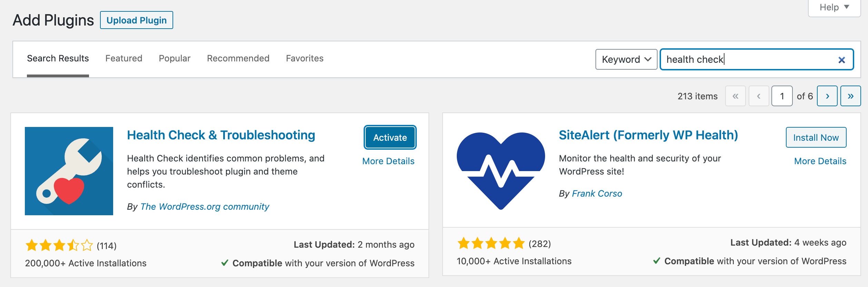Click Health Check compatibility checkmark text
The height and width of the screenshot is (287, 868).
[318, 263]
